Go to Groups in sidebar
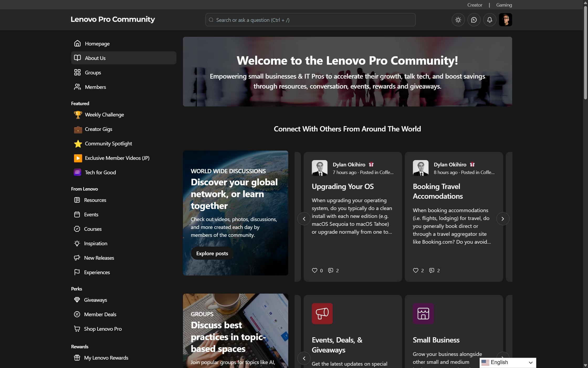This screenshot has width=588, height=368. [93, 73]
